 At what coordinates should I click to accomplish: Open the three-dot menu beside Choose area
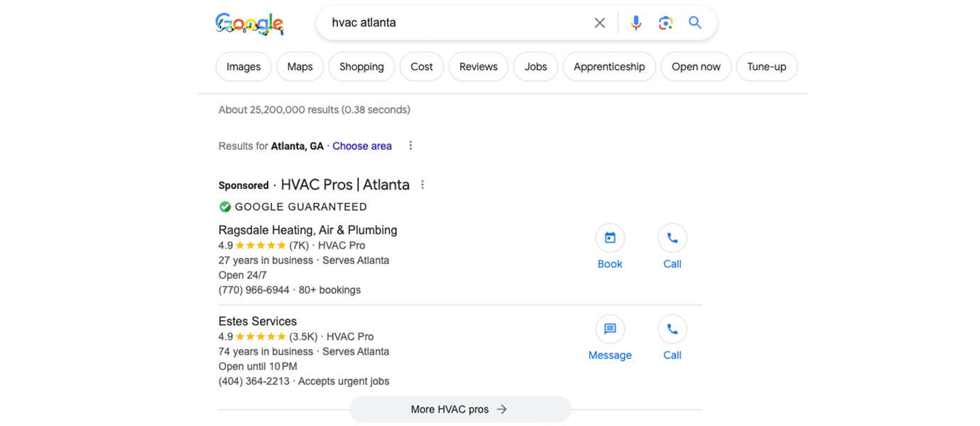(x=410, y=145)
